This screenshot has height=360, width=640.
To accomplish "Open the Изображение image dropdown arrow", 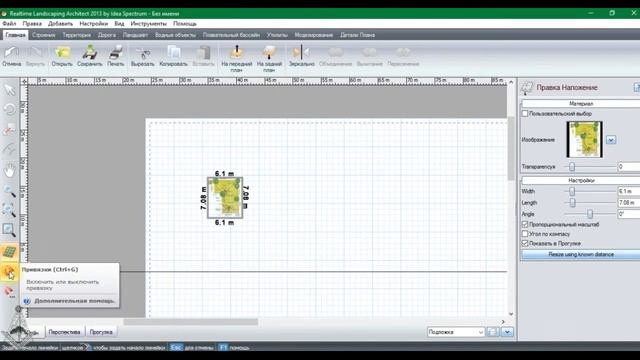I will pyautogui.click(x=611, y=140).
